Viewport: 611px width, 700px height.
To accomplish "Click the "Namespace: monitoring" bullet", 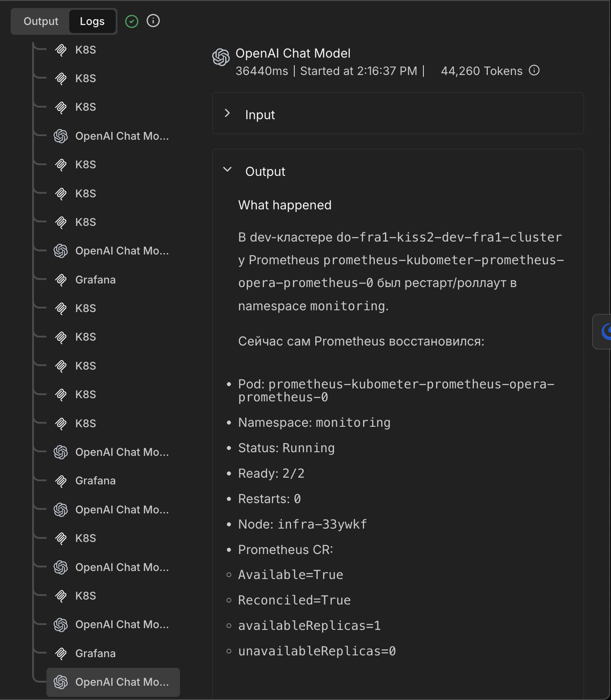I will pyautogui.click(x=314, y=423).
